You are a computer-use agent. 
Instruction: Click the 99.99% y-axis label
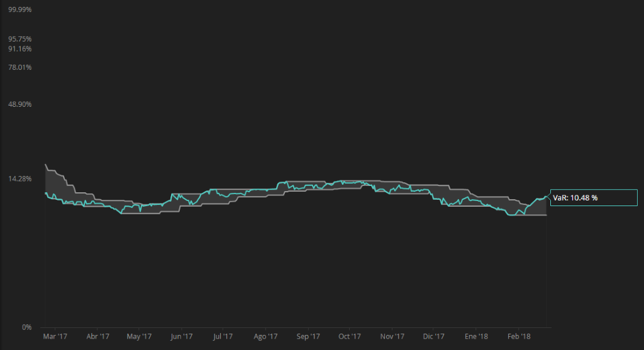[x=20, y=10]
